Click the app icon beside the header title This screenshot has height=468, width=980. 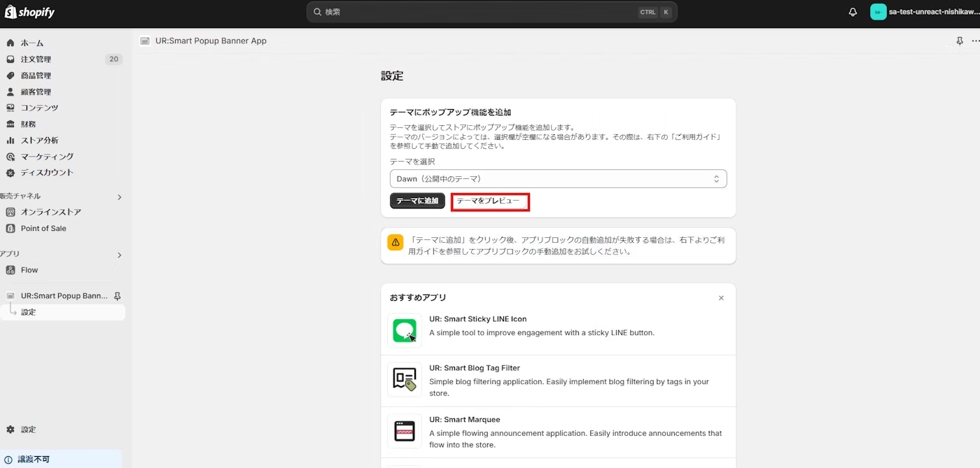pos(145,41)
